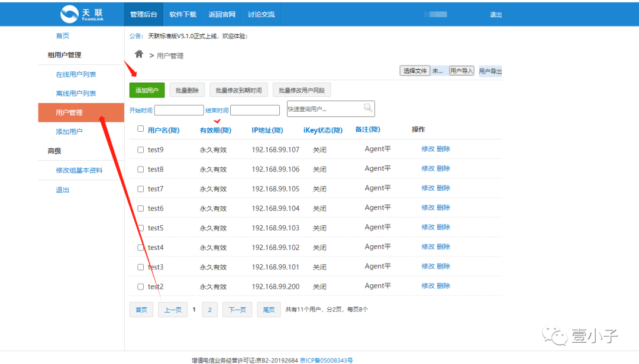Click IP address 192.168.99.200

point(276,287)
